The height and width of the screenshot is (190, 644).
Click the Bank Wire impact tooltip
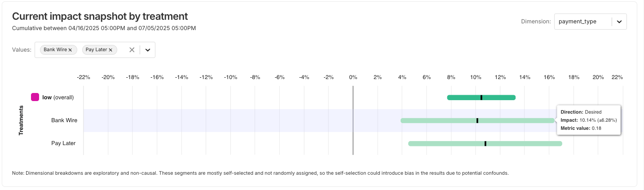589,120
